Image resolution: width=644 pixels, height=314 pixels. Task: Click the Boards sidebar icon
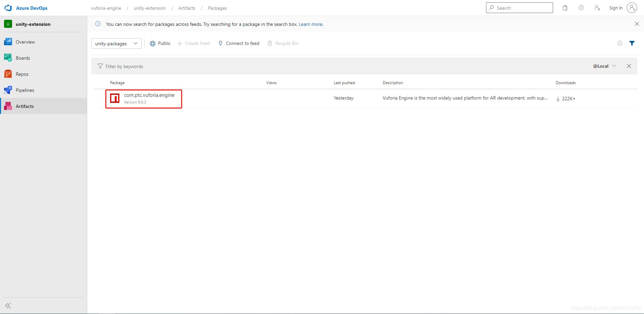[8, 58]
